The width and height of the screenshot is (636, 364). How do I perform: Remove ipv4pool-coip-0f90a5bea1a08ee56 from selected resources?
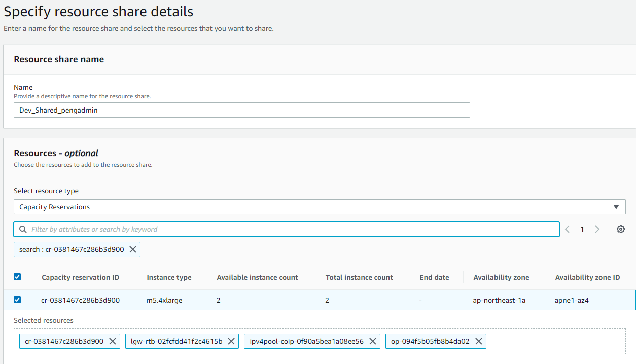coord(373,341)
